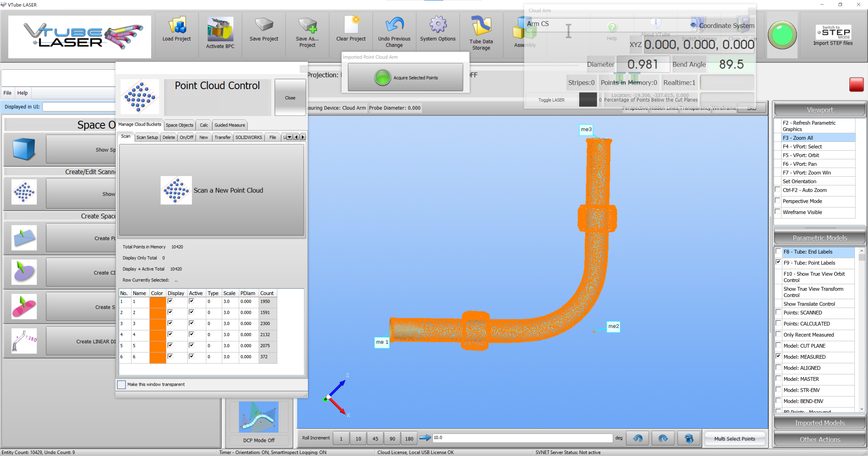The height and width of the screenshot is (456, 868).
Task: Open the Scan Setup sub-tab
Action: (147, 137)
